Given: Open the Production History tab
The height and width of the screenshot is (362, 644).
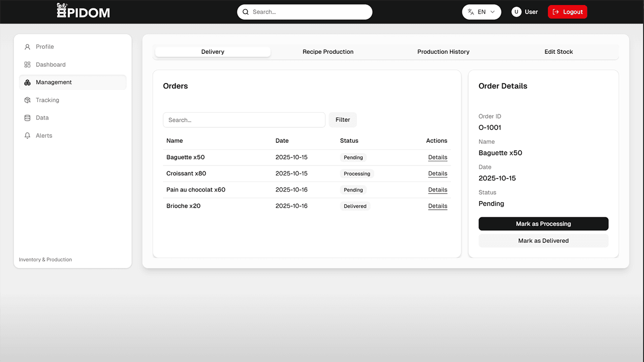Looking at the screenshot, I should (443, 51).
